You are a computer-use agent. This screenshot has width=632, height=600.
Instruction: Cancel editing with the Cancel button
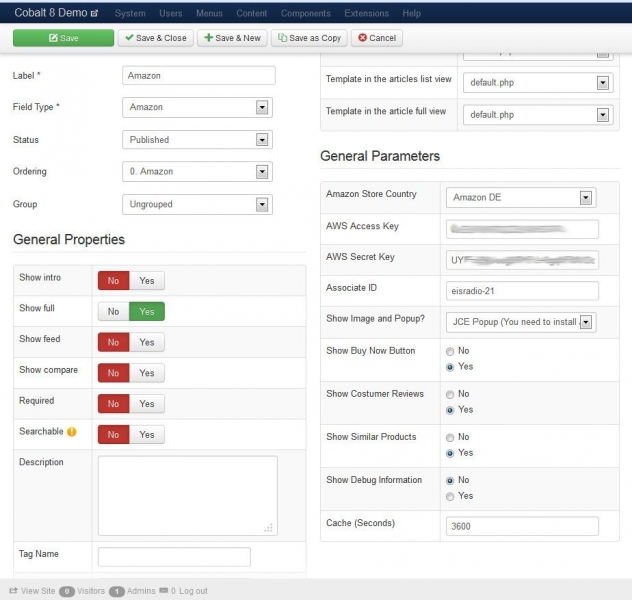pos(377,38)
